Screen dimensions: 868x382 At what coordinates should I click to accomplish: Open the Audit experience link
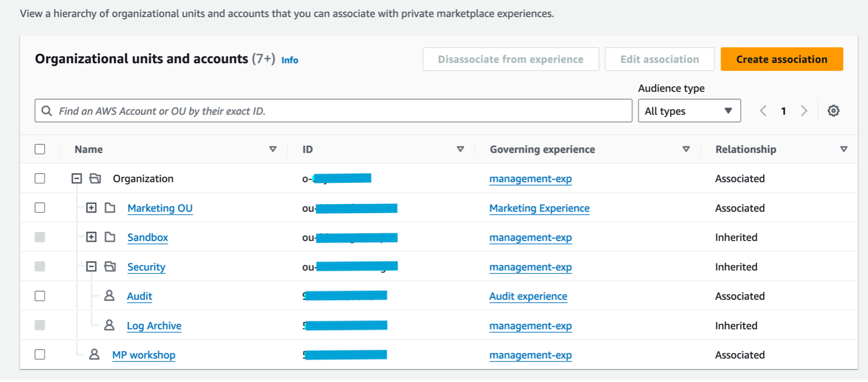pos(528,296)
